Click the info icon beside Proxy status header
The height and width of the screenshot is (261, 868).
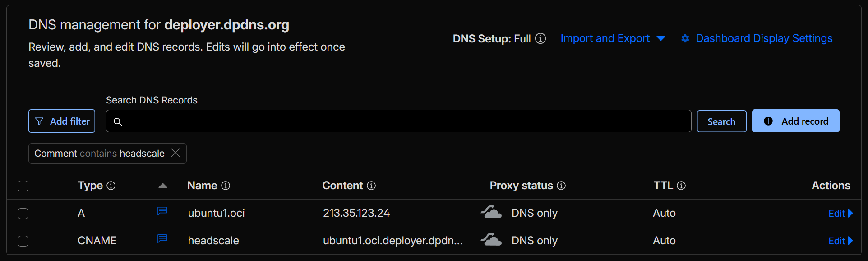pyautogui.click(x=561, y=186)
